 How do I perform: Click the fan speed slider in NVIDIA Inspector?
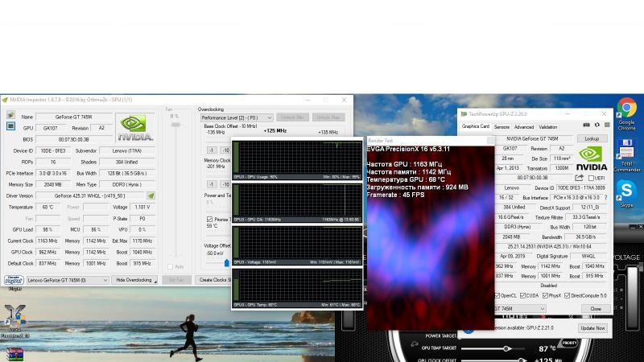(x=175, y=125)
